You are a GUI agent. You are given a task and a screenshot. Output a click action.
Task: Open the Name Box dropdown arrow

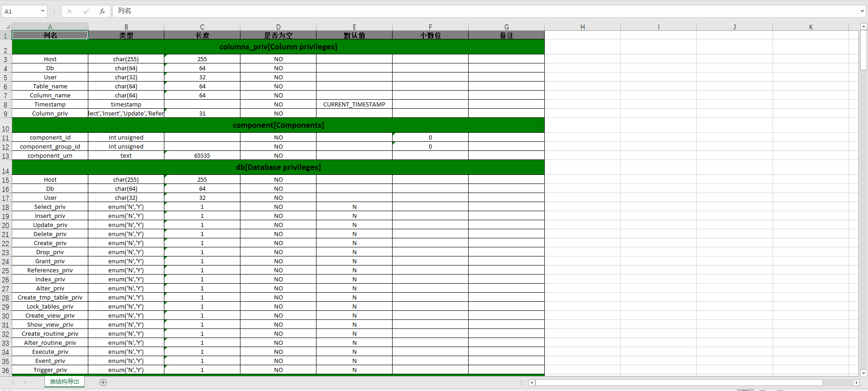coord(43,11)
